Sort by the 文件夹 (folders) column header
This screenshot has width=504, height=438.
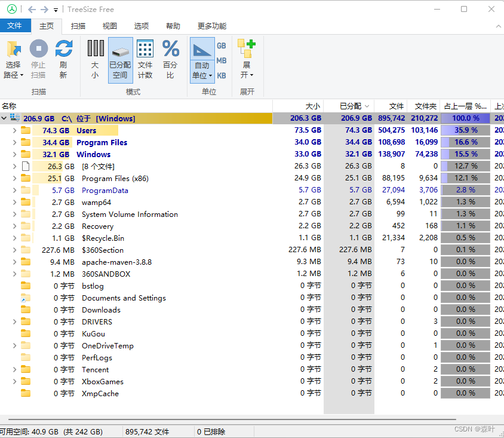tap(423, 106)
